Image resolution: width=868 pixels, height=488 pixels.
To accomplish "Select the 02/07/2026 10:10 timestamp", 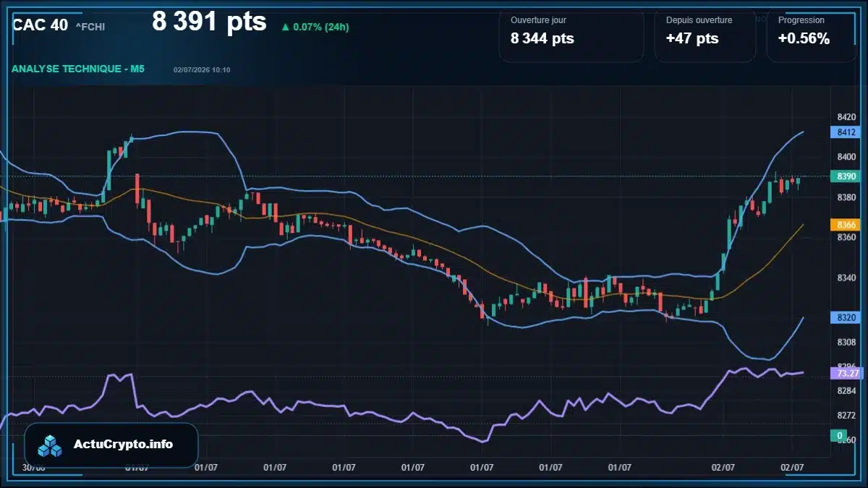I will point(202,70).
